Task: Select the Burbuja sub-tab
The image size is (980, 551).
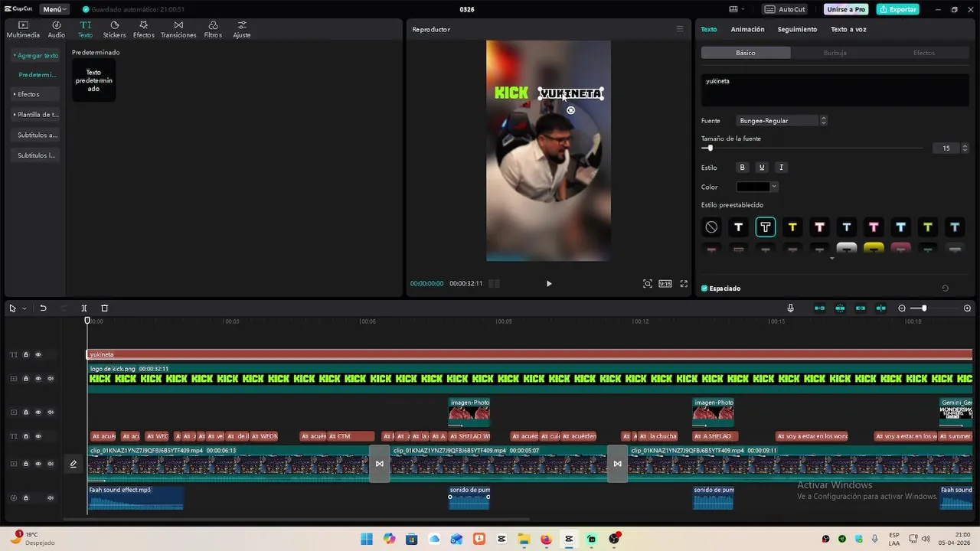Action: coord(835,53)
